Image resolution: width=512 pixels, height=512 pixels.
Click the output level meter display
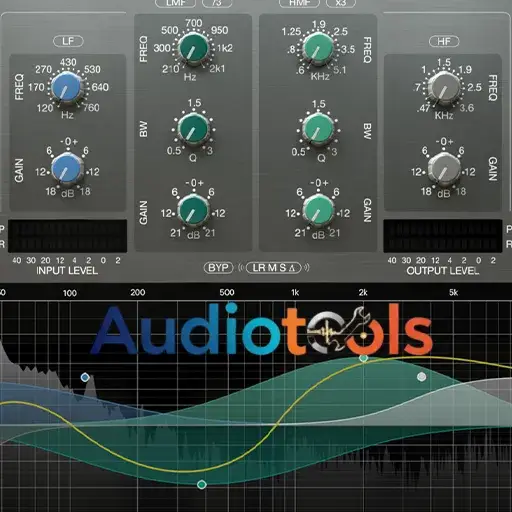[x=443, y=236]
